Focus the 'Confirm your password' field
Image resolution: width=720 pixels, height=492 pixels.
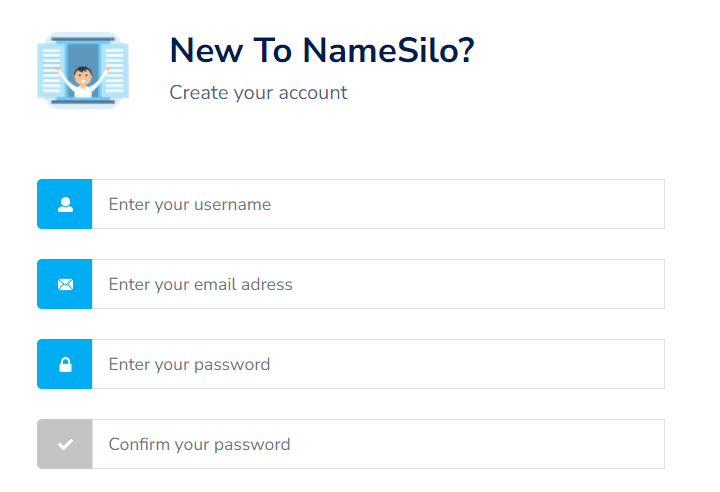point(378,444)
